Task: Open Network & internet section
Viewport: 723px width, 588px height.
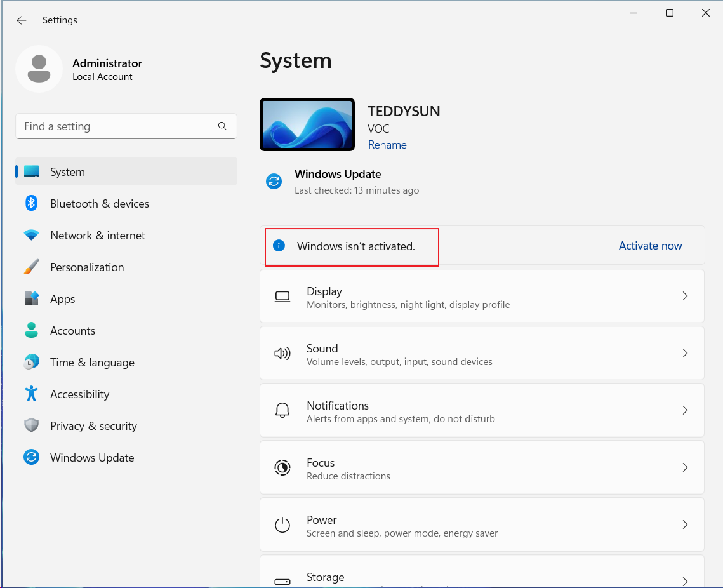Action: click(126, 235)
